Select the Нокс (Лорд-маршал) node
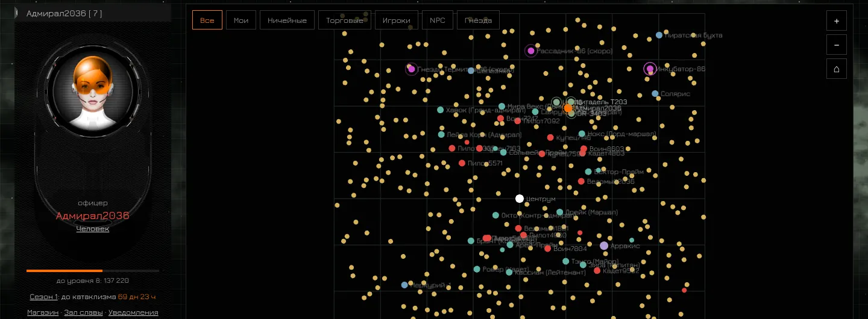Image resolution: width=868 pixels, height=319 pixels. point(582,134)
